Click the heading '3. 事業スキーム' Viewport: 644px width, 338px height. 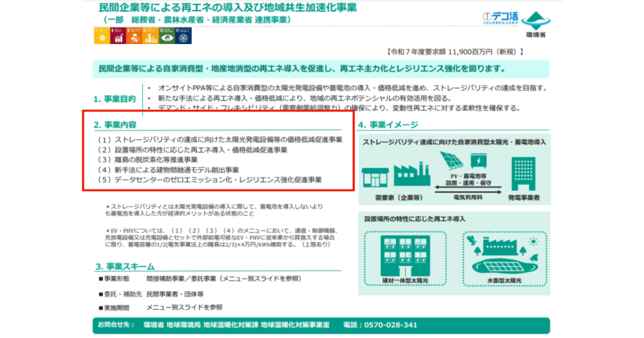pyautogui.click(x=125, y=266)
